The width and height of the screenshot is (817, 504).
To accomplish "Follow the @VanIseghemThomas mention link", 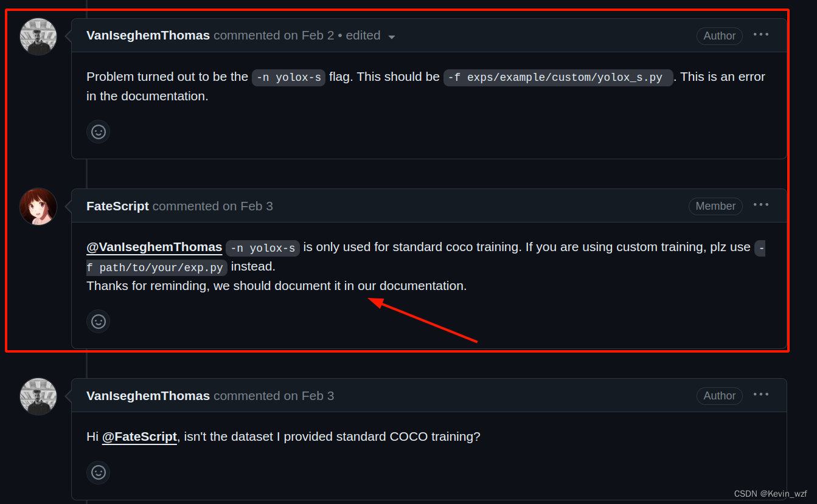I will point(154,247).
